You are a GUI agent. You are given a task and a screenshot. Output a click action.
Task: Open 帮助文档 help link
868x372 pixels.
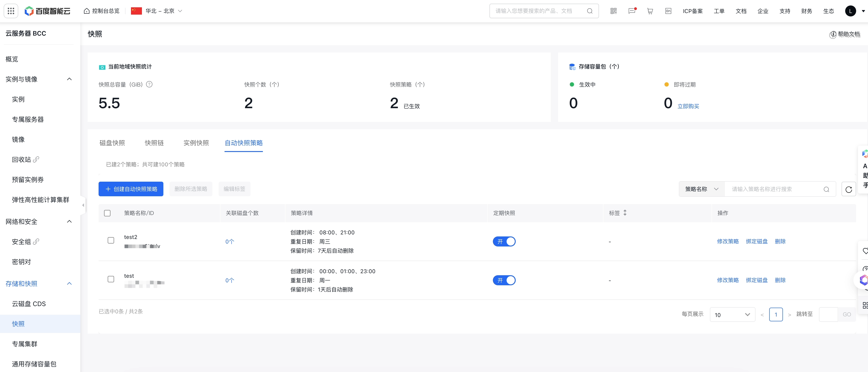click(845, 34)
